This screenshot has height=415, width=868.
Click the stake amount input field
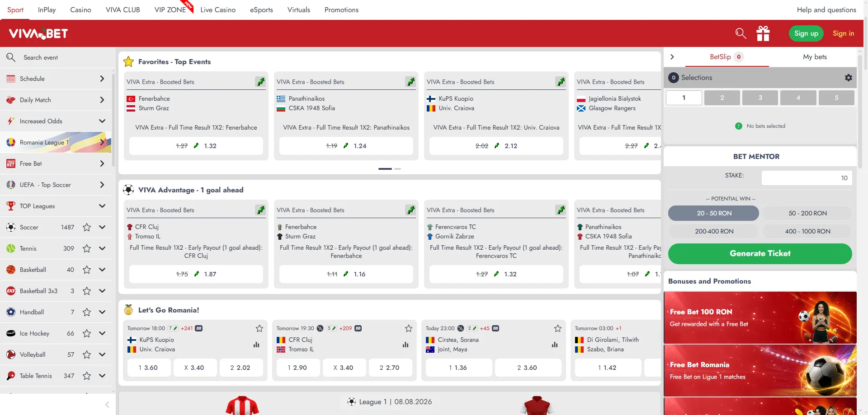807,178
